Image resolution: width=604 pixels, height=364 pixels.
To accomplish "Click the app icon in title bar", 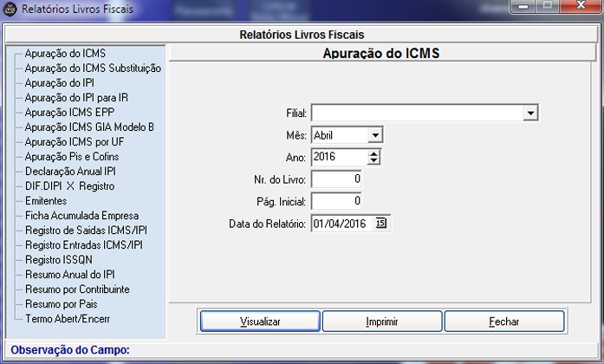I will [x=10, y=9].
